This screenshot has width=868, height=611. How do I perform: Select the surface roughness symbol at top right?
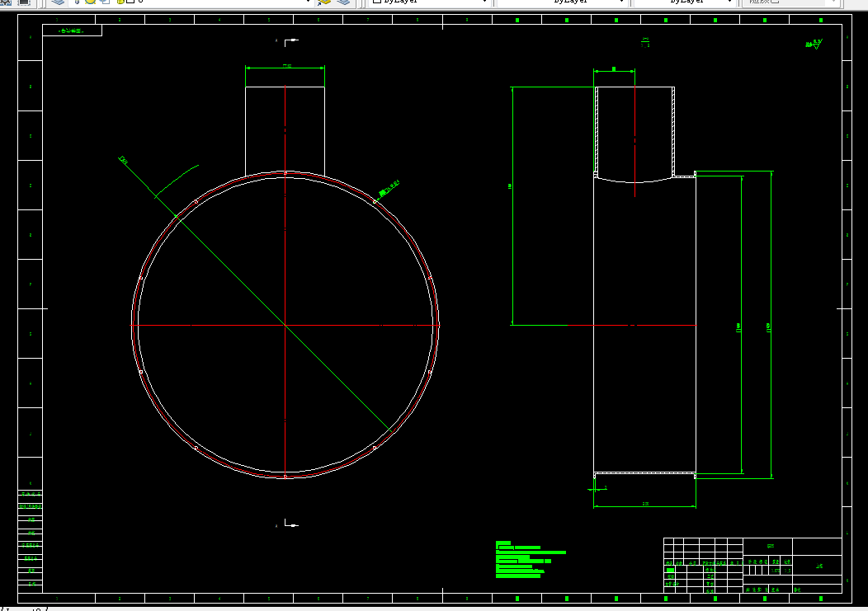(814, 44)
